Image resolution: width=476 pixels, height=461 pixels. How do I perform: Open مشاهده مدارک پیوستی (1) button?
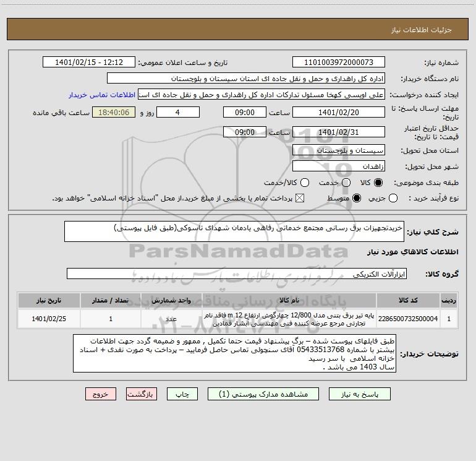263,394
